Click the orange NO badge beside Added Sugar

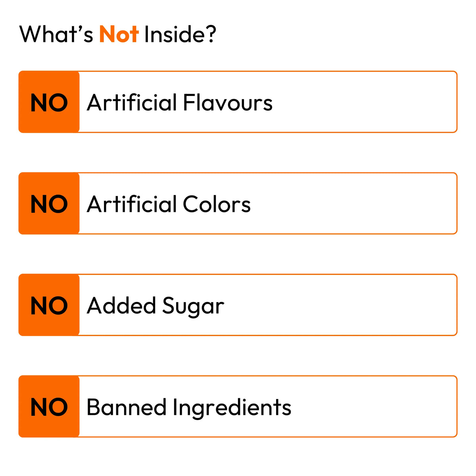(49, 305)
